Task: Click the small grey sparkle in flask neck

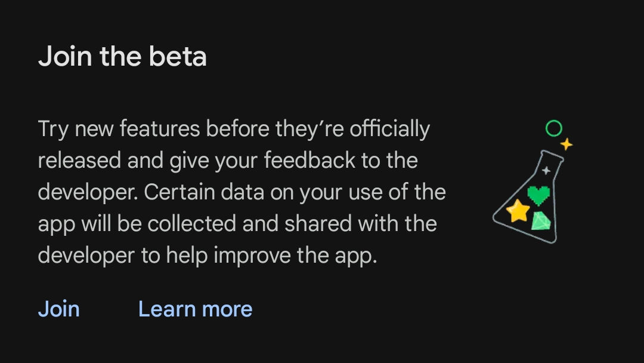Action: click(546, 170)
